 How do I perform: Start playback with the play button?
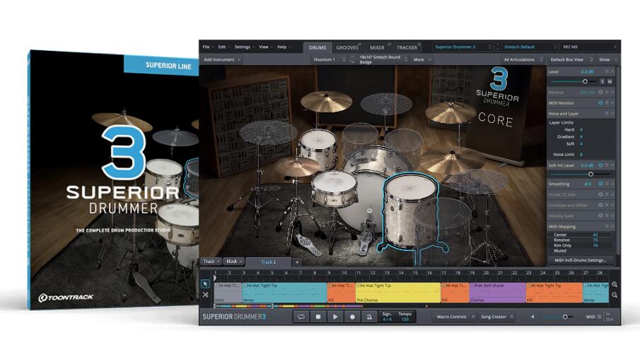[335, 317]
